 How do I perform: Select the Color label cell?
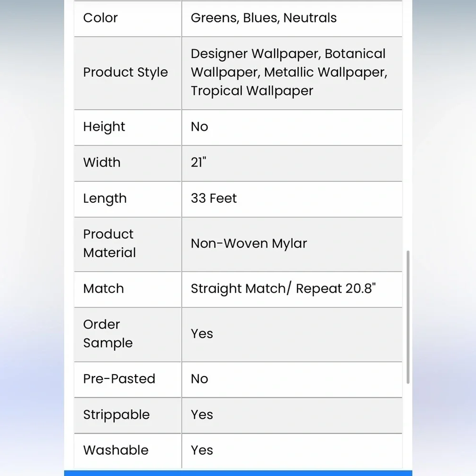click(x=128, y=18)
